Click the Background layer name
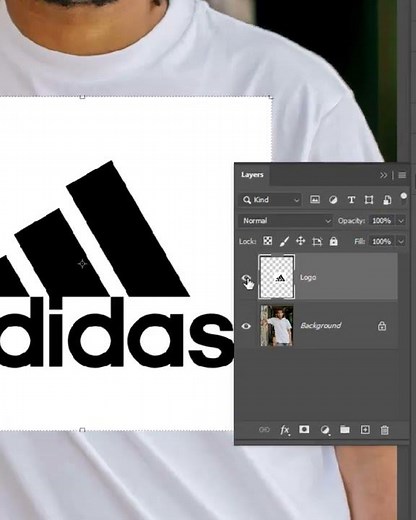This screenshot has height=520, width=416. [321, 325]
